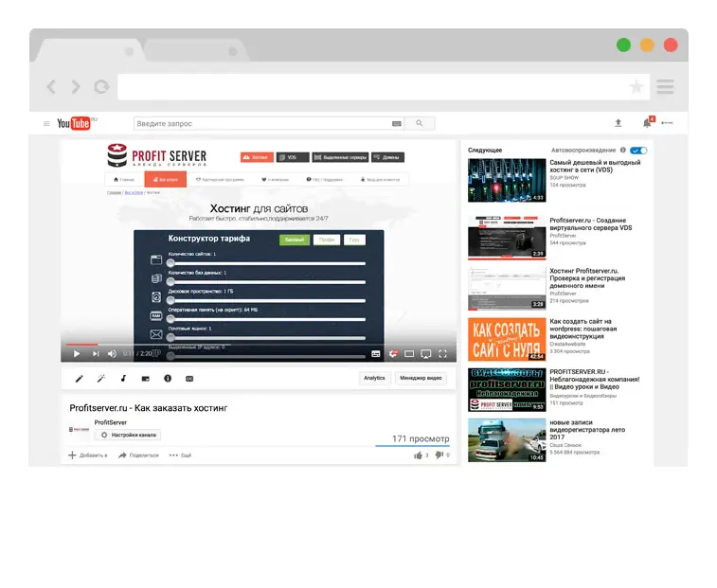717x588 pixels.
Task: Dislike the video with thumbs down
Action: (439, 454)
